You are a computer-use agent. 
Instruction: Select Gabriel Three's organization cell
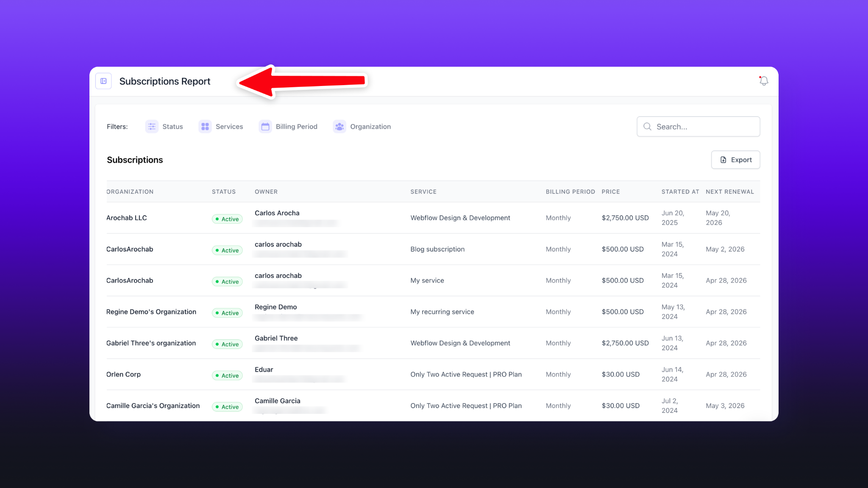[x=151, y=343]
